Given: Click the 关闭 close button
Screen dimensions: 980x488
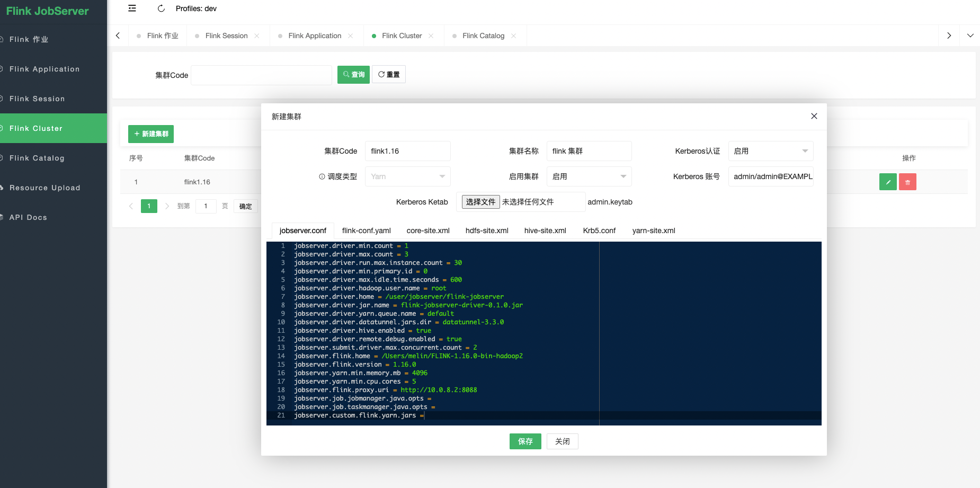Looking at the screenshot, I should pos(563,441).
